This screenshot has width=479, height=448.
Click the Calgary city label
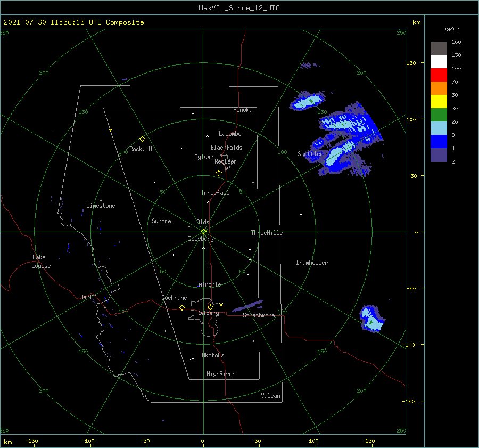click(208, 313)
